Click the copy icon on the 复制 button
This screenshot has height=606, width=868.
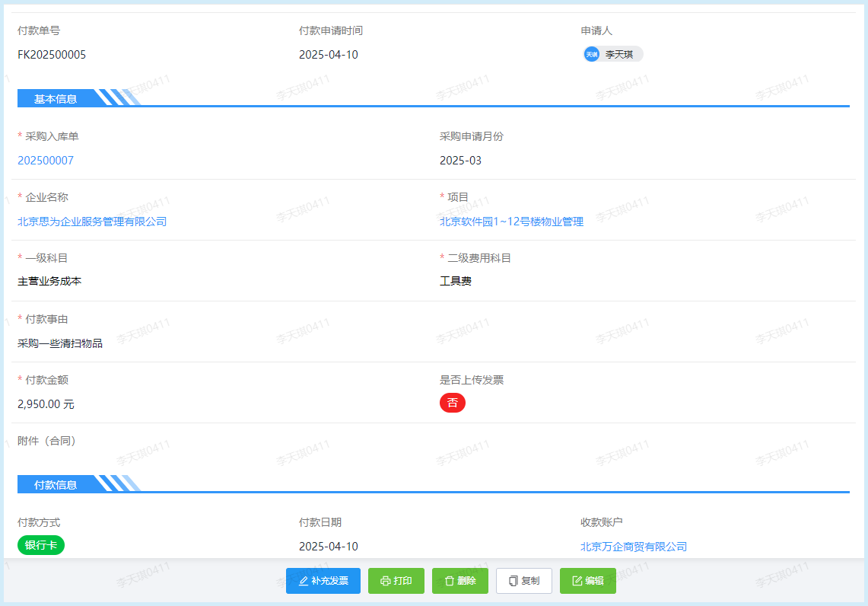click(x=512, y=580)
